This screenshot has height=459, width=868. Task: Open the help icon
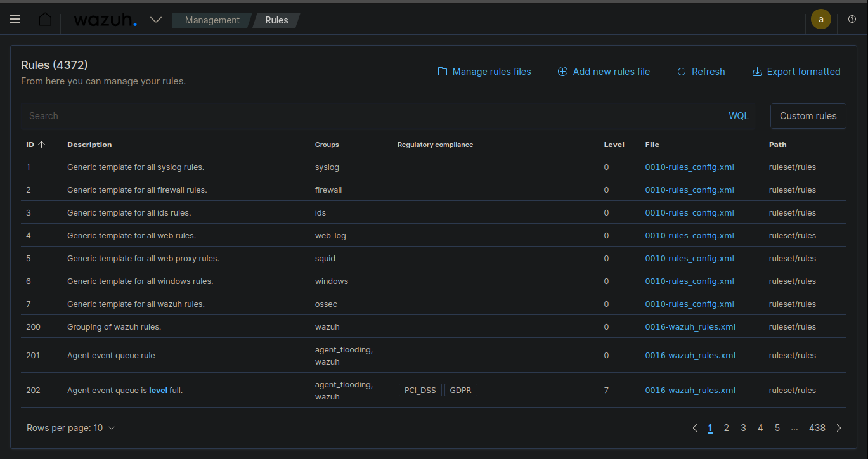point(852,20)
